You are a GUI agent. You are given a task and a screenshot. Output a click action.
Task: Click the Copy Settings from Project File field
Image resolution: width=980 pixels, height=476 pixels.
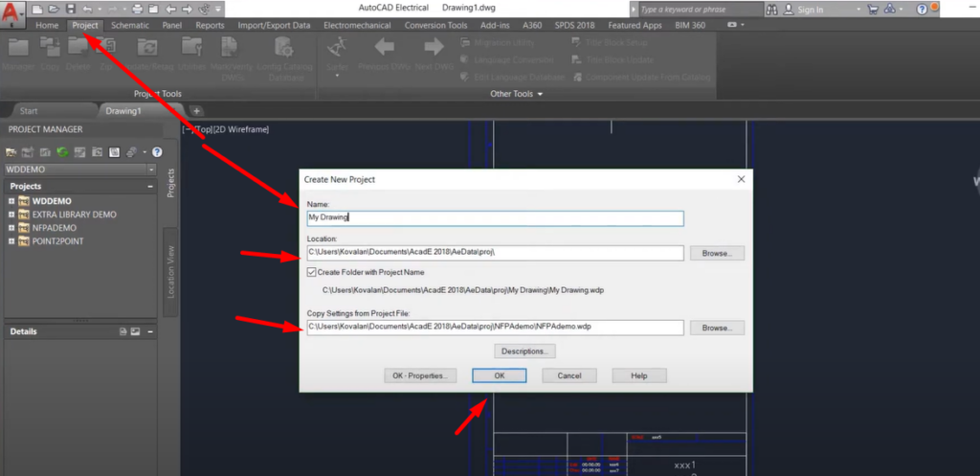pyautogui.click(x=495, y=328)
